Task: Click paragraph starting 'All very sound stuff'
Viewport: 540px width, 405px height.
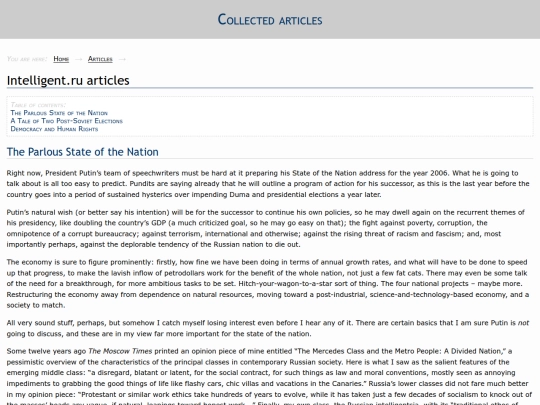Action: (268, 328)
